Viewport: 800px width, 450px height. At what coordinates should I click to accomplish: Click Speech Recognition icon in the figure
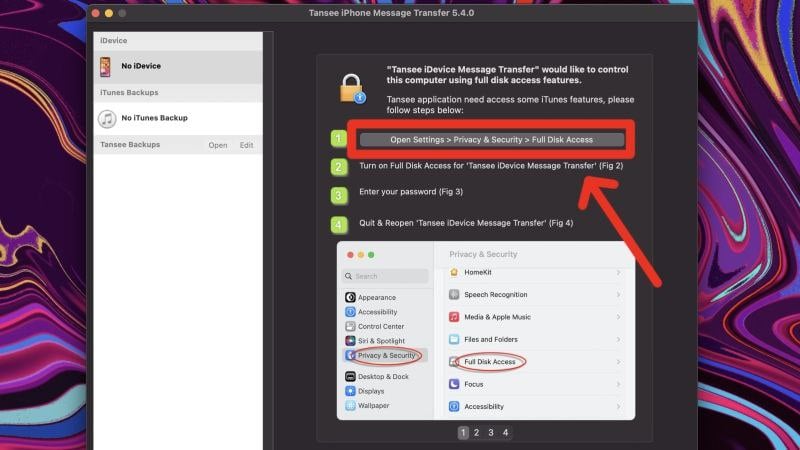click(x=454, y=294)
